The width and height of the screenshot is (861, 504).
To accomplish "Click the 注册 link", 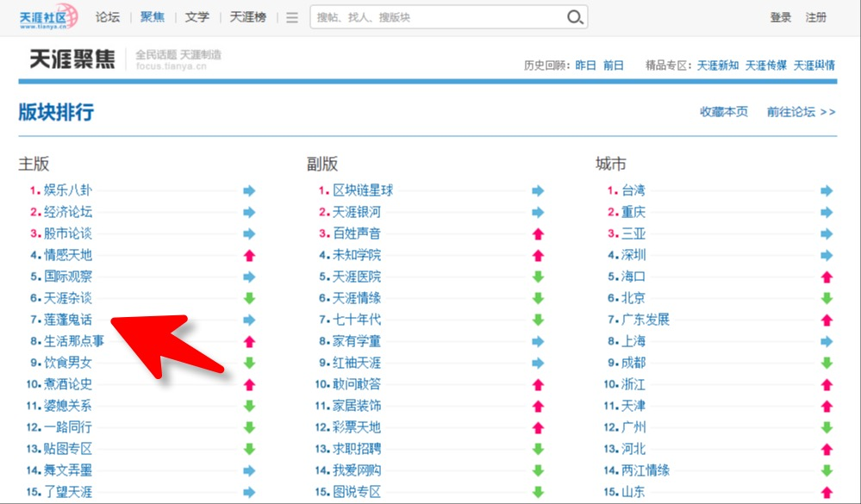I will (817, 16).
